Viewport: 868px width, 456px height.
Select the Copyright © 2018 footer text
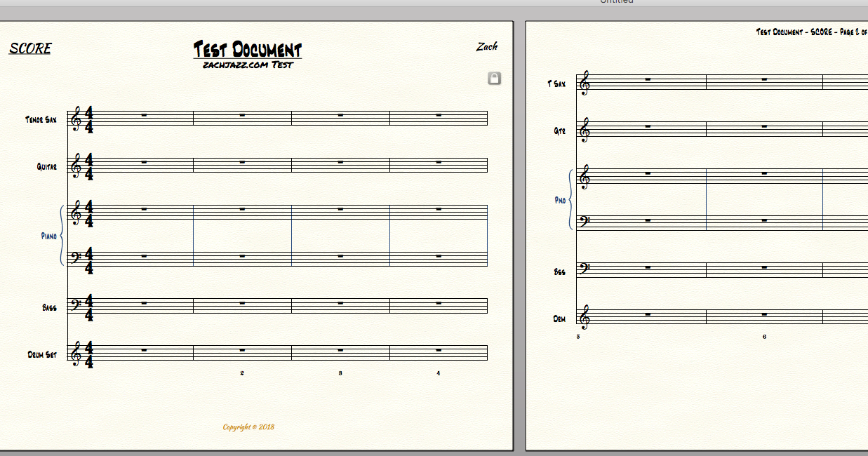pos(248,427)
